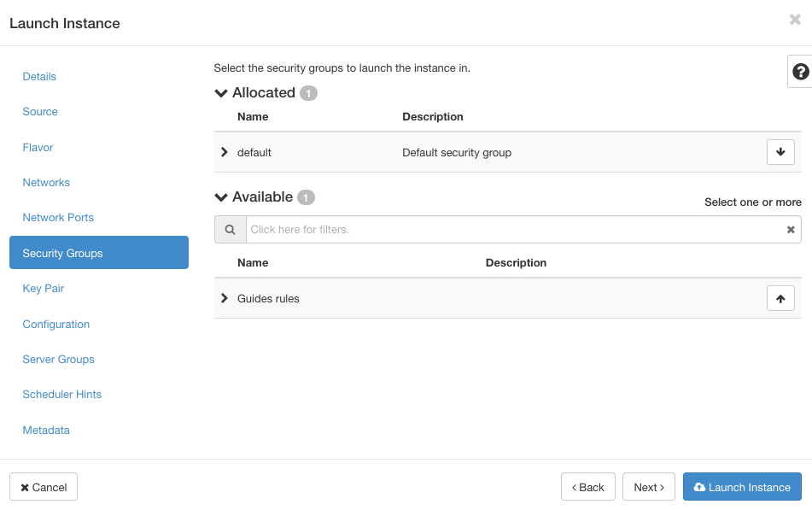
Task: Expand details of the default security group
Action: coord(224,151)
